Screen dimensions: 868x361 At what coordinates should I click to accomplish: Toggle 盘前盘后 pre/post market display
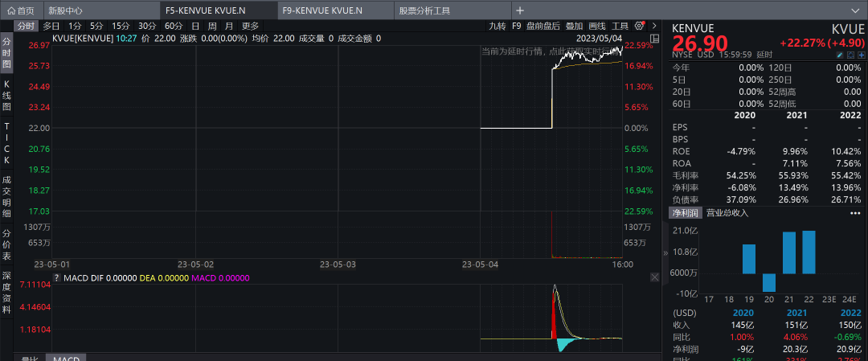543,26
